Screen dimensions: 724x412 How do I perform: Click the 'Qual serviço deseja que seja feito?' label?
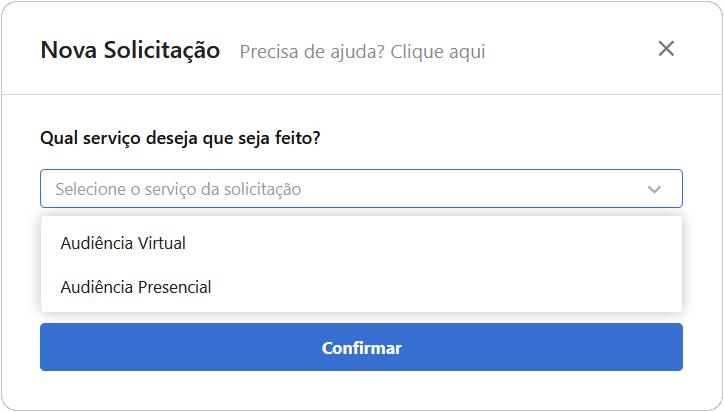tap(180, 138)
